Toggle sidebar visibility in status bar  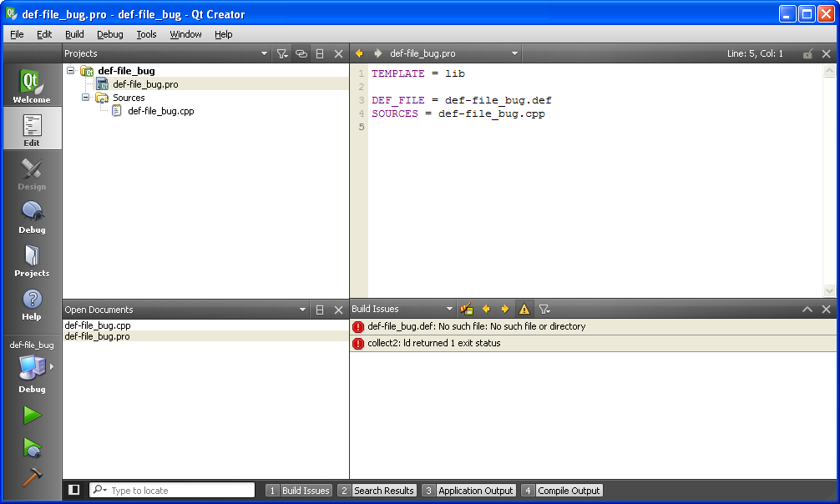tap(74, 490)
